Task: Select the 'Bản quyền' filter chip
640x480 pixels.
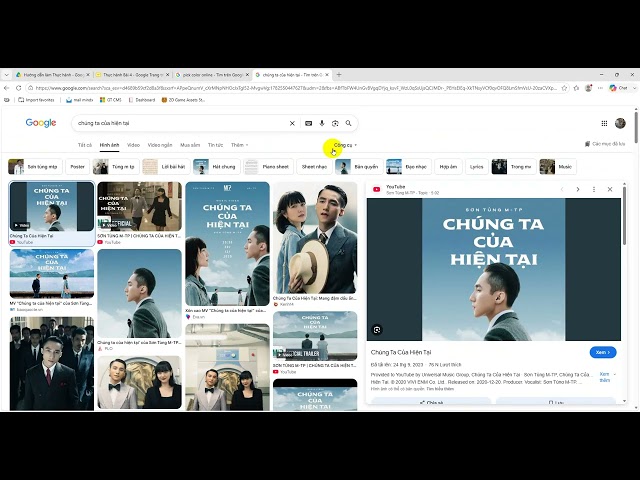Action: click(x=359, y=167)
